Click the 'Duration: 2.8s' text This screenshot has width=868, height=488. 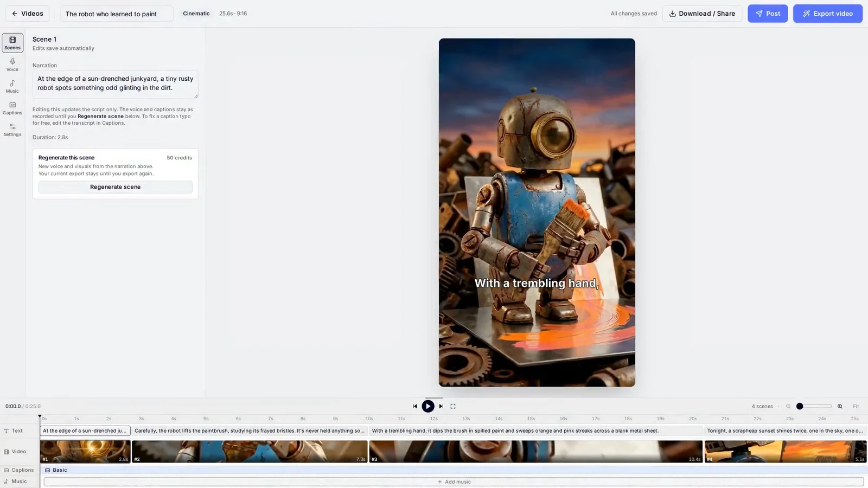(50, 137)
